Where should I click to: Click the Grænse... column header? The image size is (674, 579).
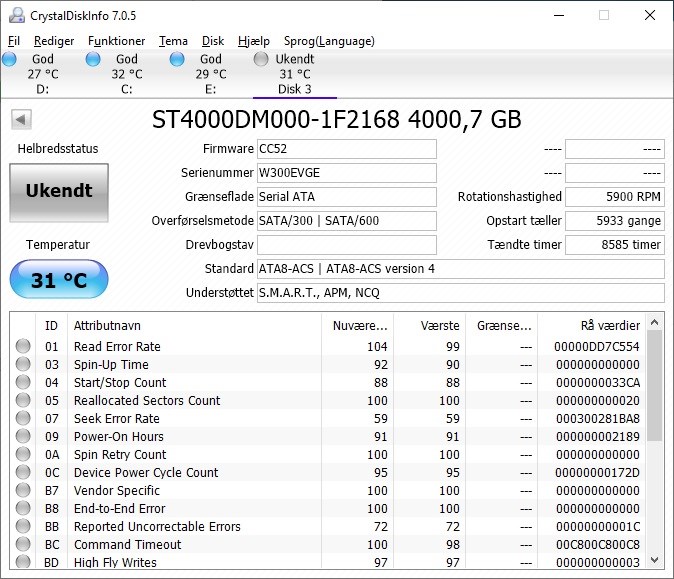coord(502,325)
